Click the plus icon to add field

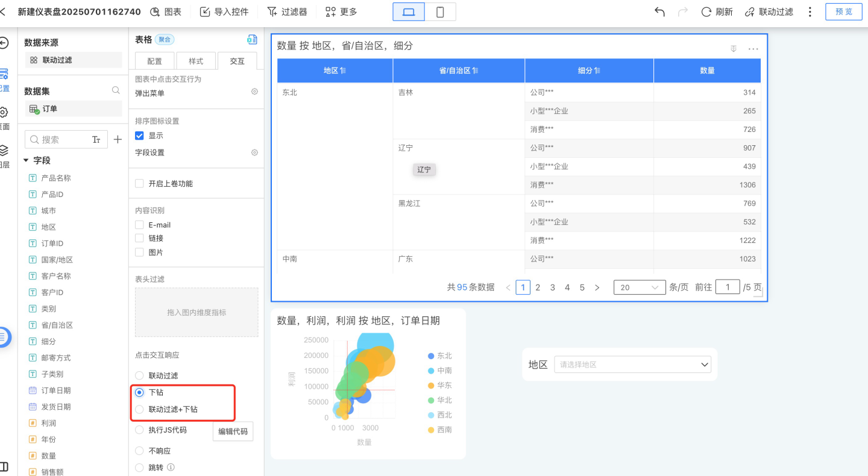tap(118, 140)
